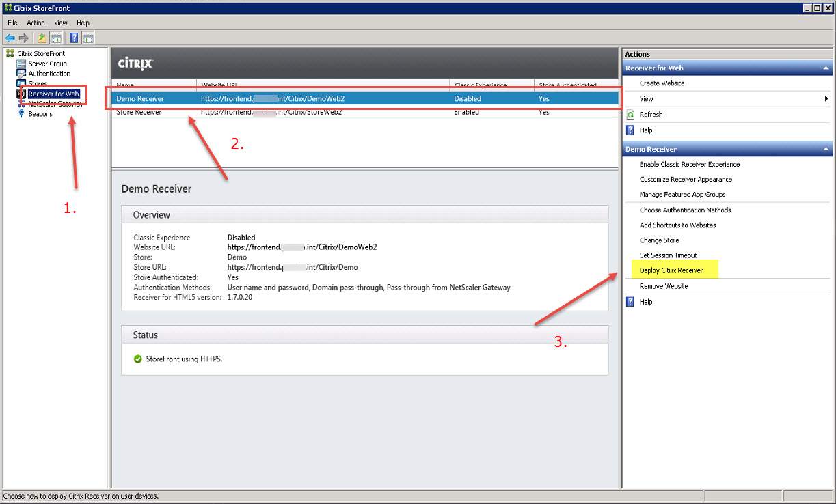The height and width of the screenshot is (504, 836).
Task: Open the NetScaler Gateway node
Action: point(49,104)
